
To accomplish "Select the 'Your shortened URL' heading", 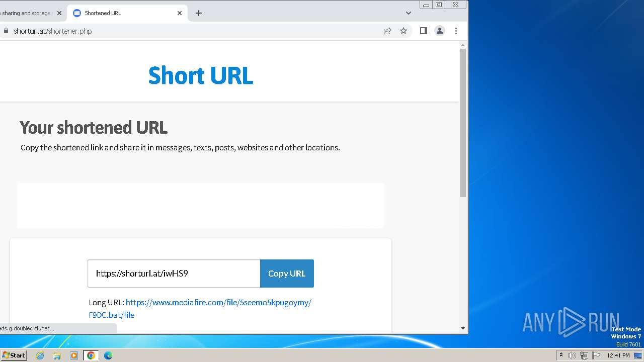I will pyautogui.click(x=94, y=128).
